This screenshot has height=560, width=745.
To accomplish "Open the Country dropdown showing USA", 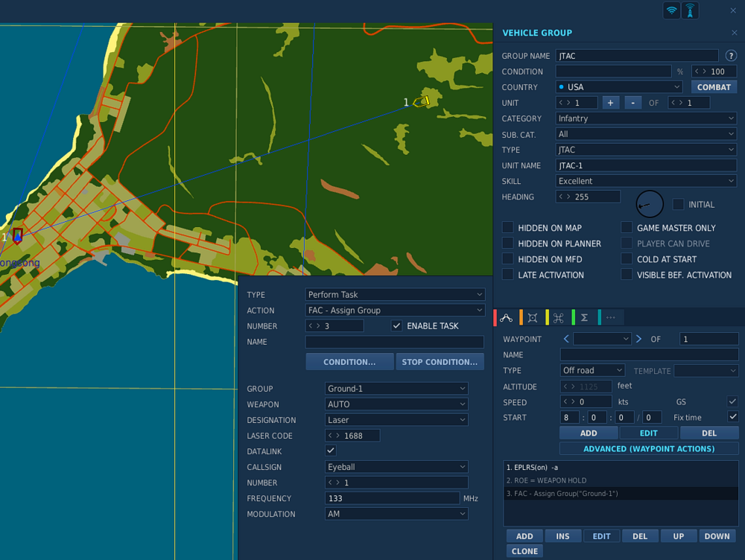I will (x=619, y=87).
